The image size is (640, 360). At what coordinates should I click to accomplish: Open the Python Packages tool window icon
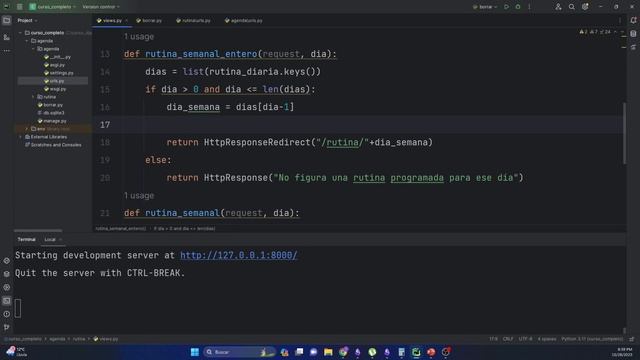coord(7,260)
